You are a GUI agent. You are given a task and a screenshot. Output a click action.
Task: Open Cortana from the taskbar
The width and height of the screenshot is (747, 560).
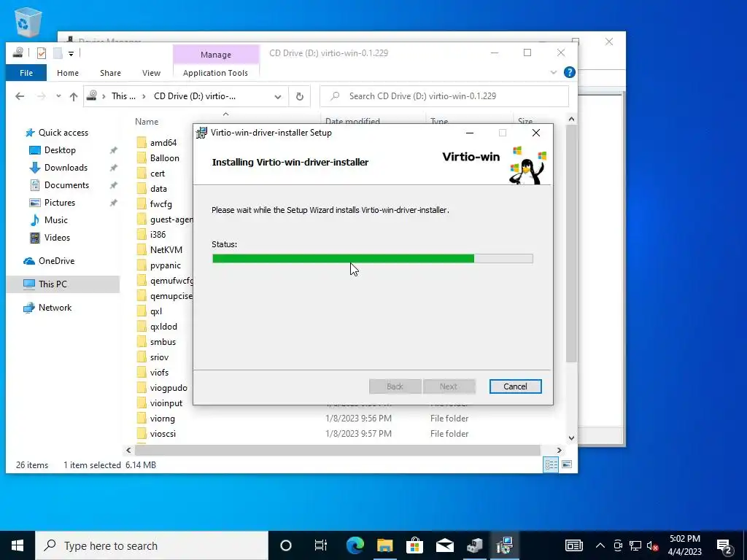(286, 545)
